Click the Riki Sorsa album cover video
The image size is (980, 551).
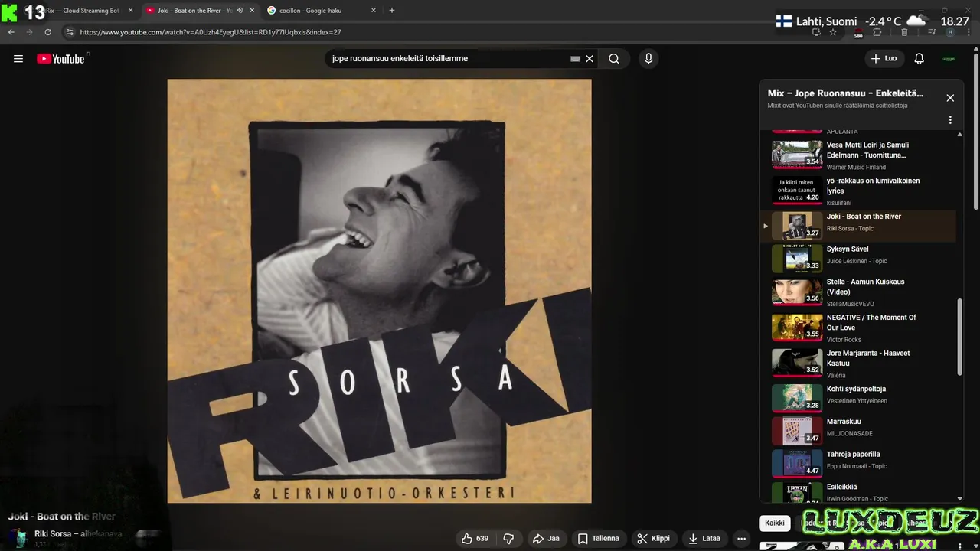click(379, 291)
